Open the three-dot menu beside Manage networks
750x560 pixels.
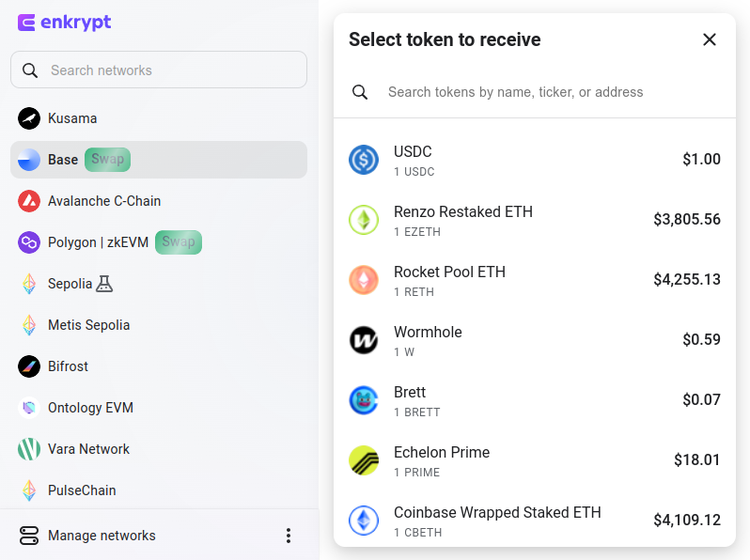click(x=289, y=536)
